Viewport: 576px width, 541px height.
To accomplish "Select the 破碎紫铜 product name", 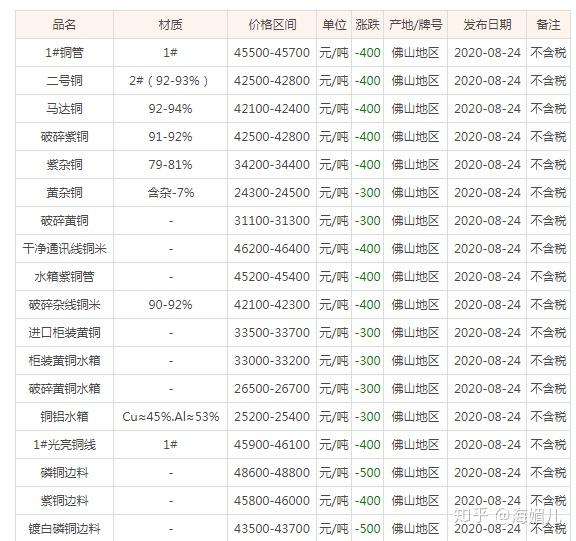I will coord(64,137).
